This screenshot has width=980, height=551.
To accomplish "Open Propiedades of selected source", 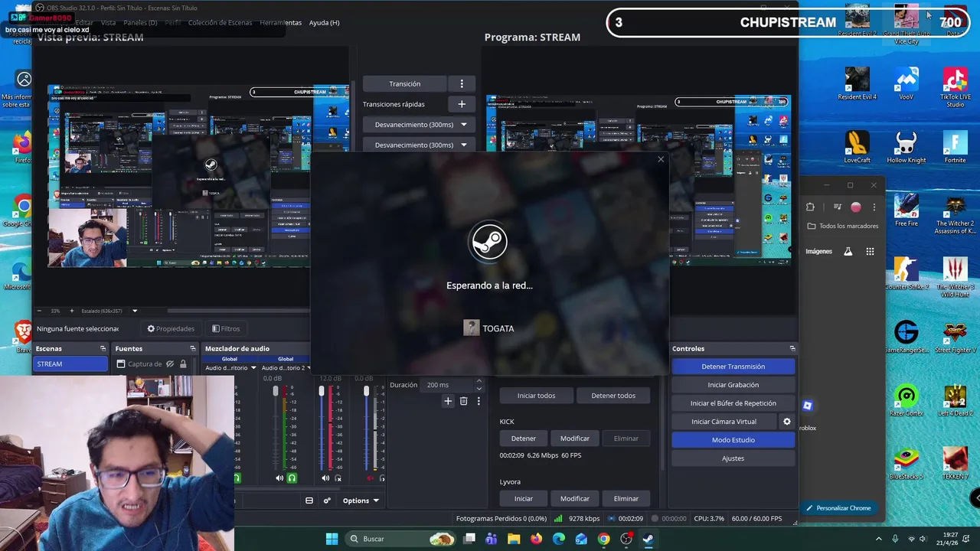I will [x=171, y=328].
